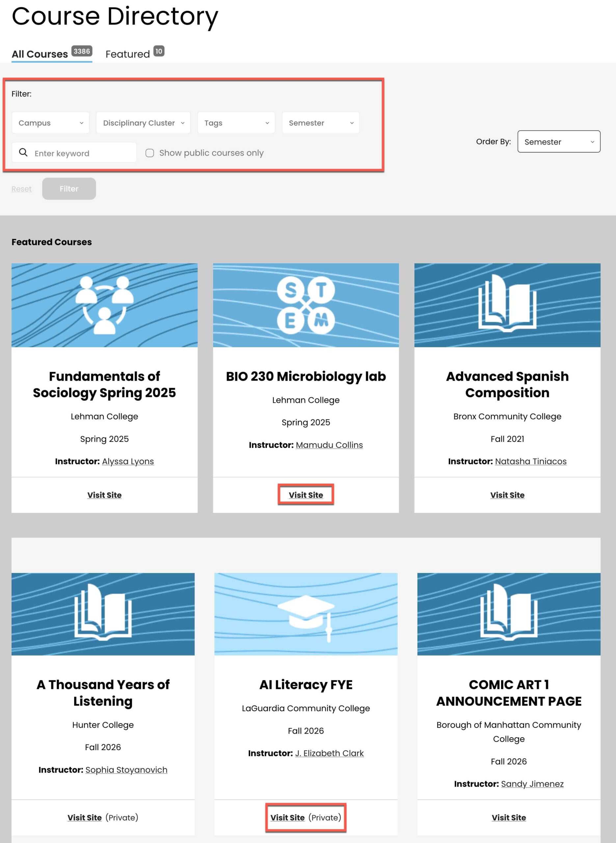Image resolution: width=616 pixels, height=843 pixels.
Task: Open the Order By Semester dropdown
Action: click(559, 142)
